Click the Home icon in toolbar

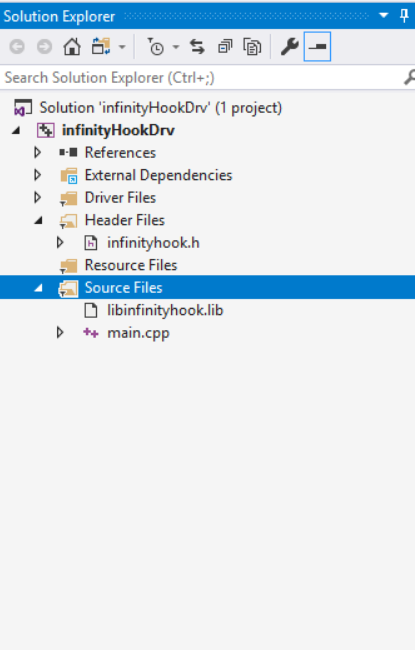pos(72,46)
